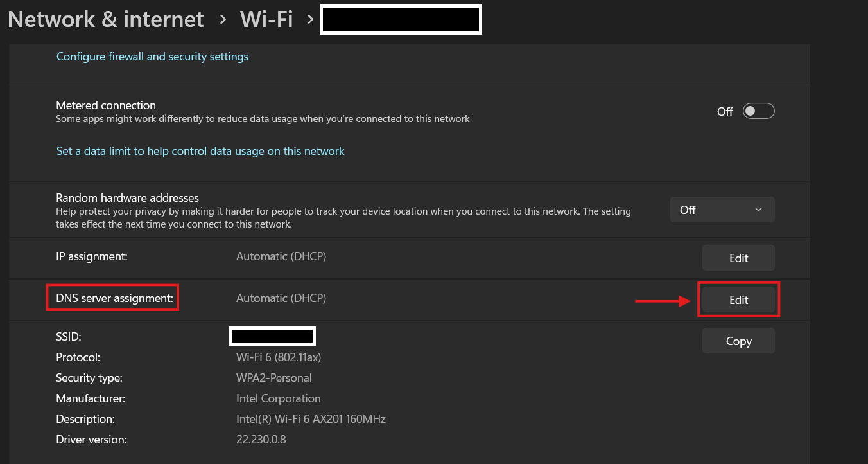The image size is (868, 464).
Task: Select the WPA2-Personal security type value
Action: (x=274, y=378)
